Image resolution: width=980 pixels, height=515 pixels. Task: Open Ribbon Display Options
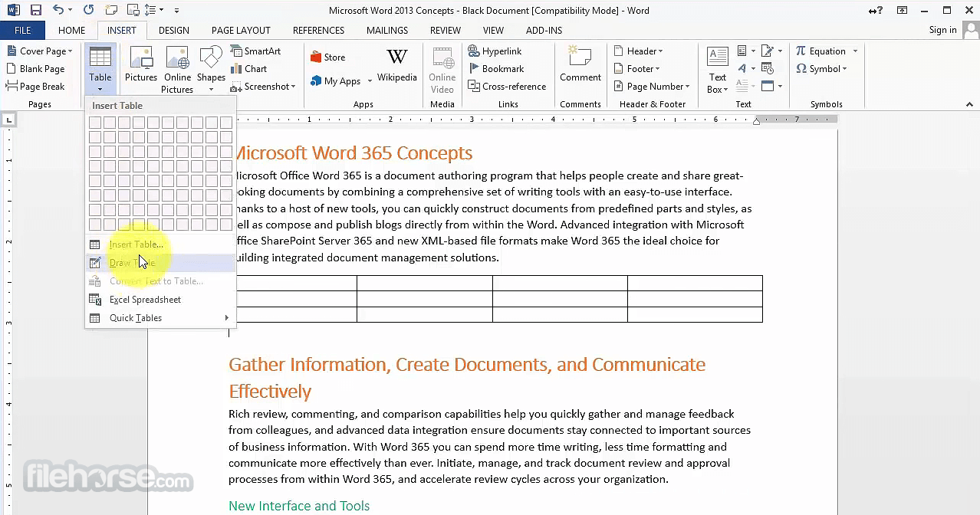(903, 11)
